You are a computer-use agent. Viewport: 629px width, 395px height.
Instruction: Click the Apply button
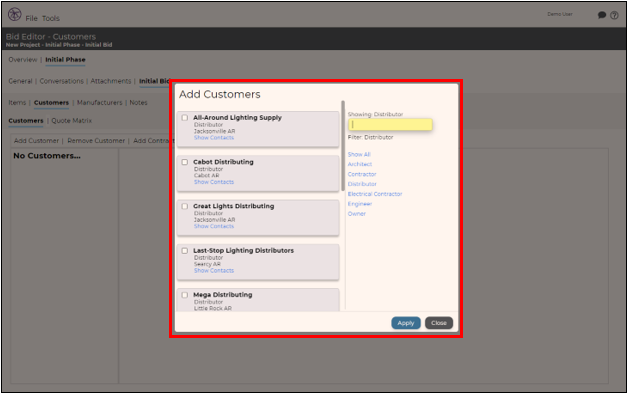[x=406, y=323]
